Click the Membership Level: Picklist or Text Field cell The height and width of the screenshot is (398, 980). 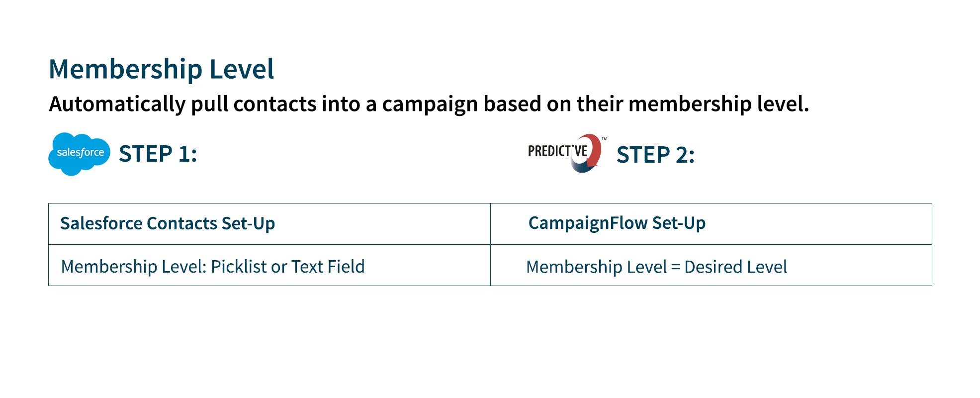point(269,265)
